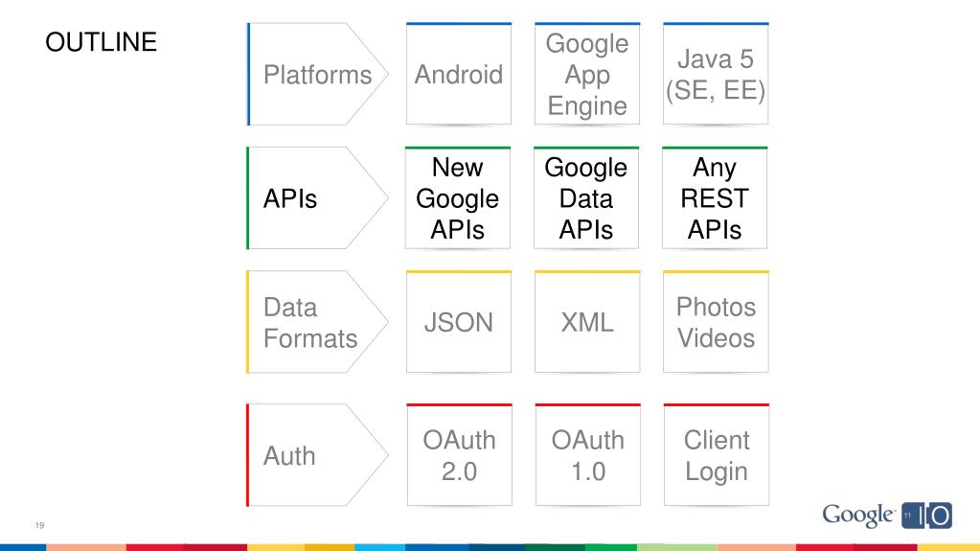Click the Auth arrow box
This screenshot has height=551, width=980.
click(317, 454)
